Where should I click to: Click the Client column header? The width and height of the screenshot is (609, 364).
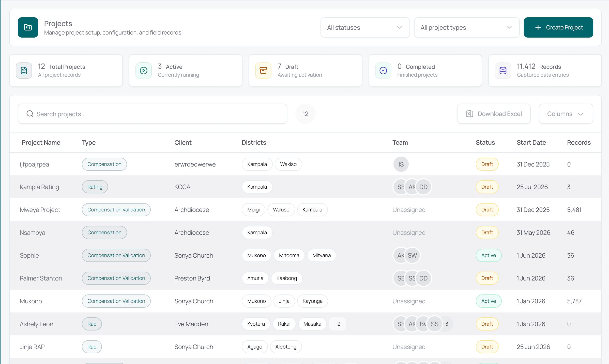pos(183,142)
